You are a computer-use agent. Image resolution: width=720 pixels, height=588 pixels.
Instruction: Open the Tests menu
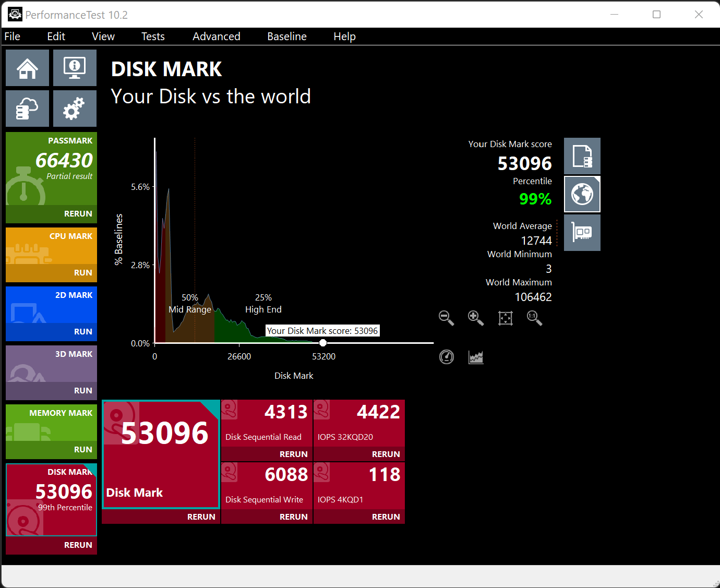pyautogui.click(x=153, y=37)
